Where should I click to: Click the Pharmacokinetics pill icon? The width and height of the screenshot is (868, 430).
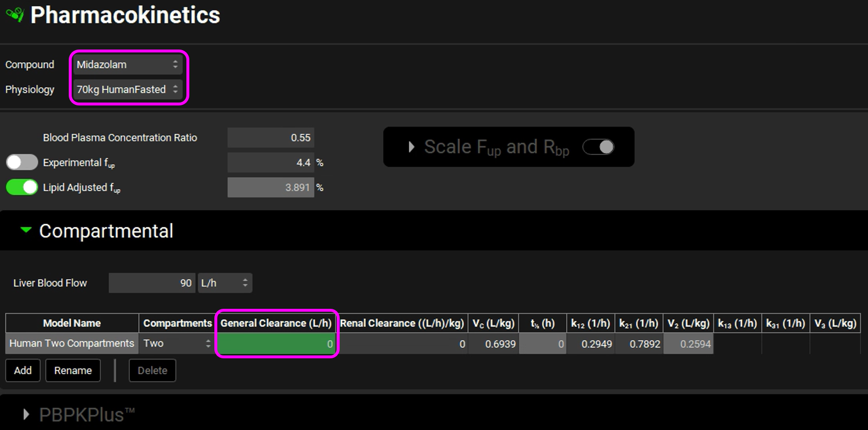point(15,15)
